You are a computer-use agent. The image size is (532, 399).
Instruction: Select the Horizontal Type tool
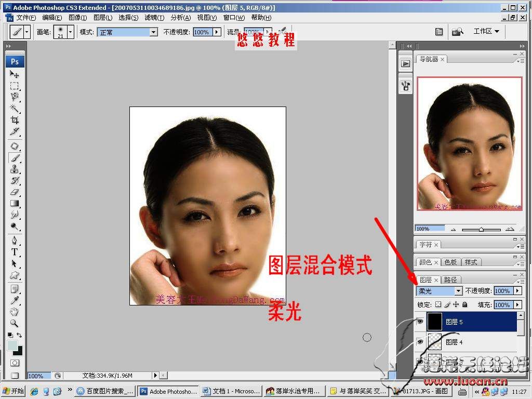coord(14,252)
